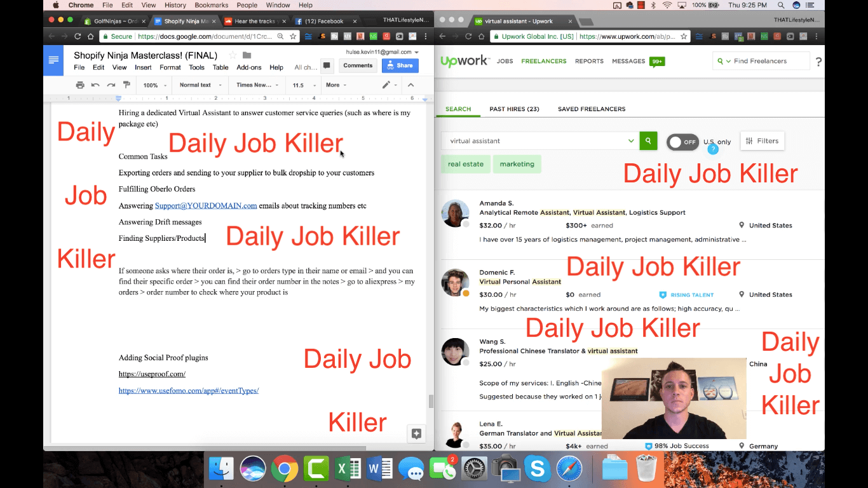
Task: Open the zoom 100% dropdown
Action: (x=154, y=85)
